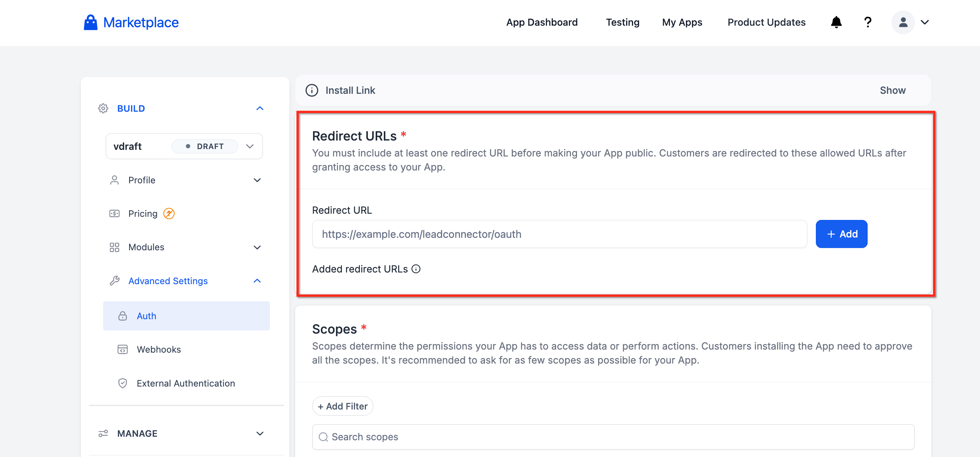Open the notifications bell
This screenshot has width=980, height=457.
[x=836, y=22]
